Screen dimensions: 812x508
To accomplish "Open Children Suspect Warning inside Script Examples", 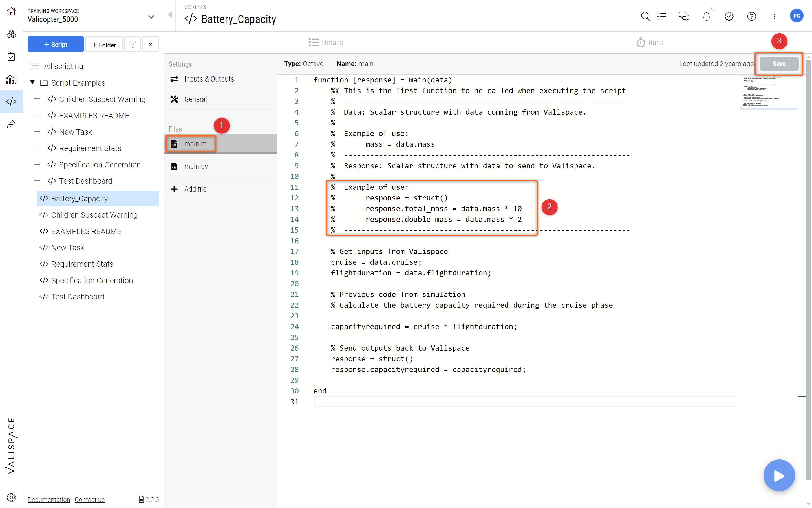I will (102, 99).
